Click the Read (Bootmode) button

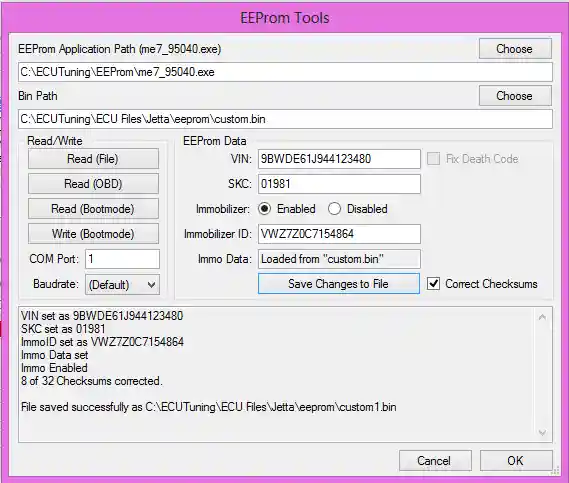click(x=93, y=209)
